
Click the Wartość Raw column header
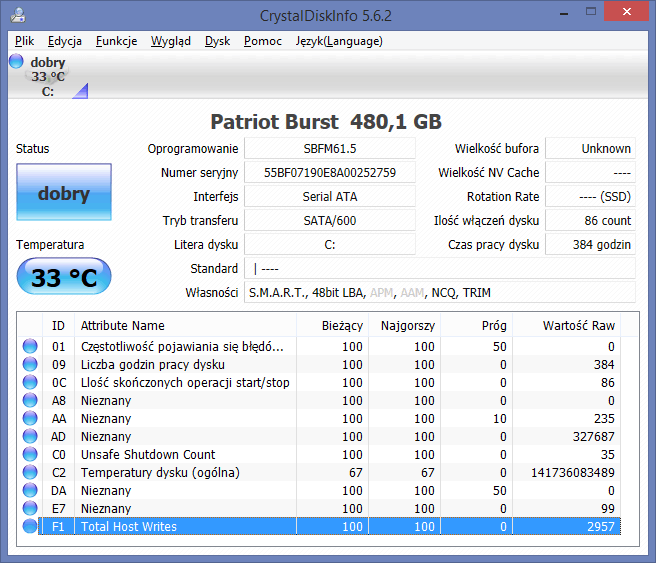point(566,325)
